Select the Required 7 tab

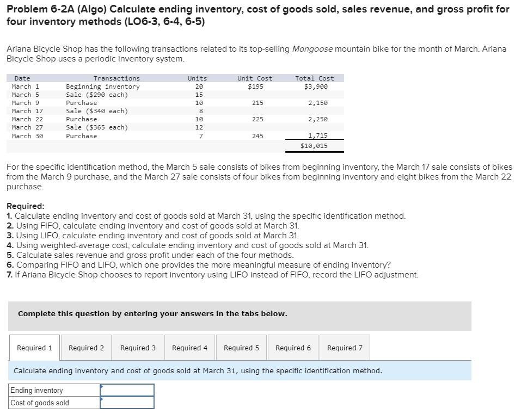345,348
